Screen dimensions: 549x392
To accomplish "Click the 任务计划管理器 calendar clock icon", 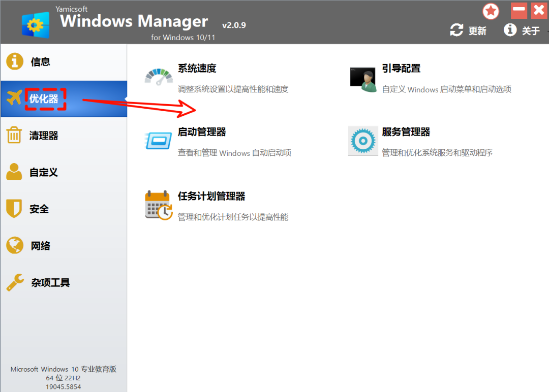I will 159,206.
